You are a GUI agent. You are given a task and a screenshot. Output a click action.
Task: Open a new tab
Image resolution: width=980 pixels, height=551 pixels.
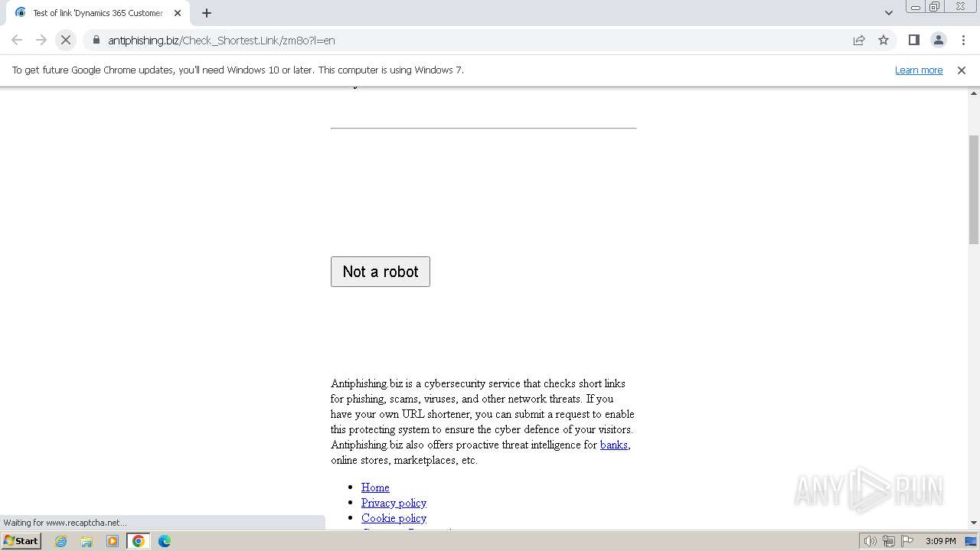[x=207, y=13]
